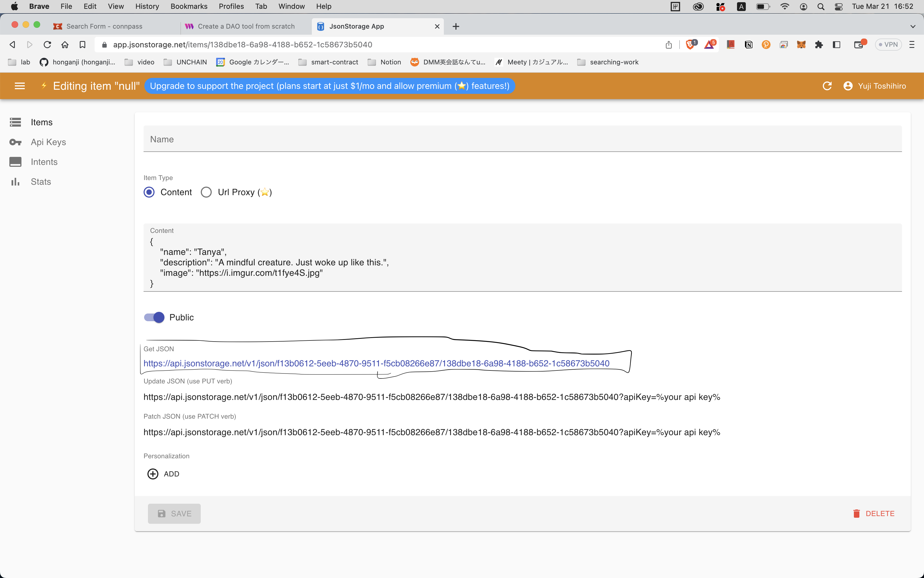The image size is (924, 578).
Task: Open the smart-contract bookmark folder
Action: (x=328, y=62)
